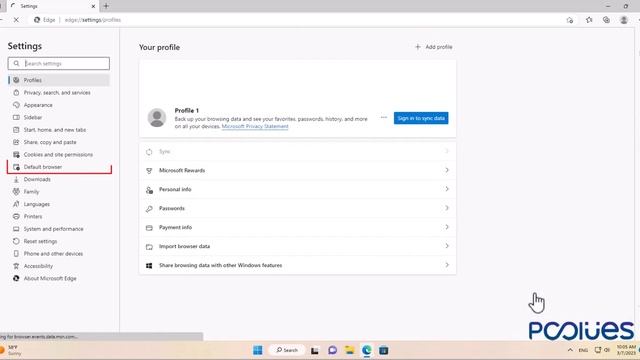
Task: Click Add profile button
Action: coord(434,47)
